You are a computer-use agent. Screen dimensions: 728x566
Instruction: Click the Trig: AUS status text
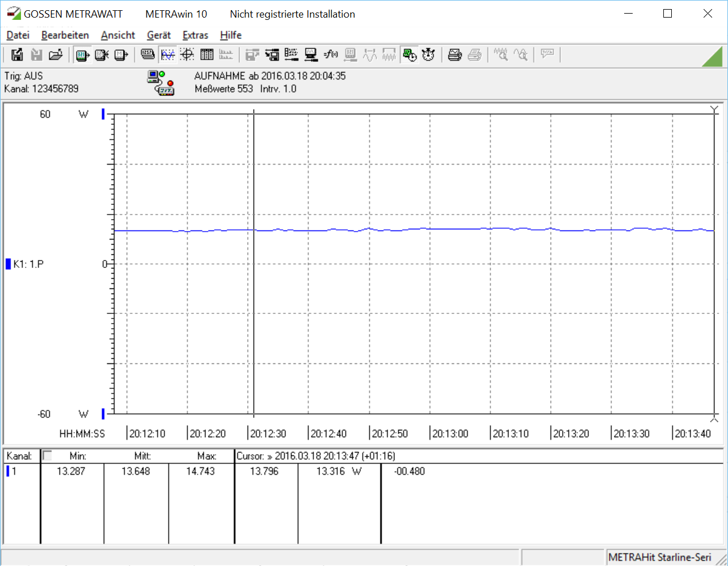pyautogui.click(x=23, y=76)
